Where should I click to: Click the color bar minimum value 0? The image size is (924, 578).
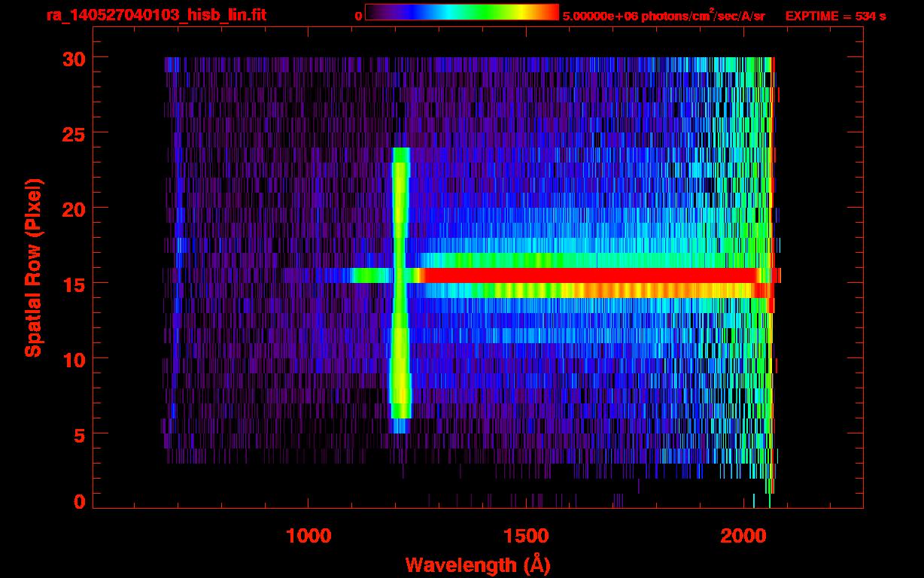point(359,16)
